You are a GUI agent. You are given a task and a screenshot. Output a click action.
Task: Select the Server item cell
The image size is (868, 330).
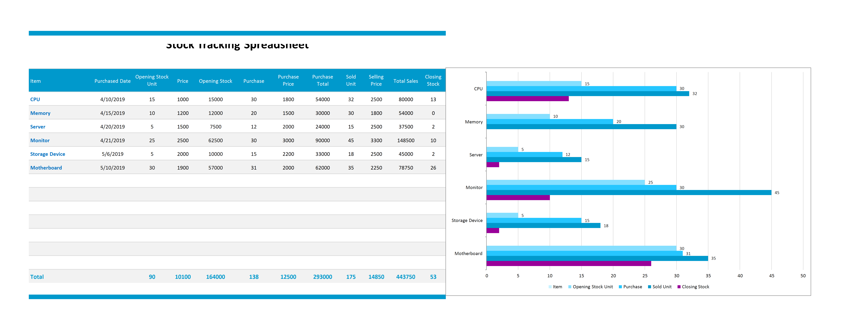[37, 127]
